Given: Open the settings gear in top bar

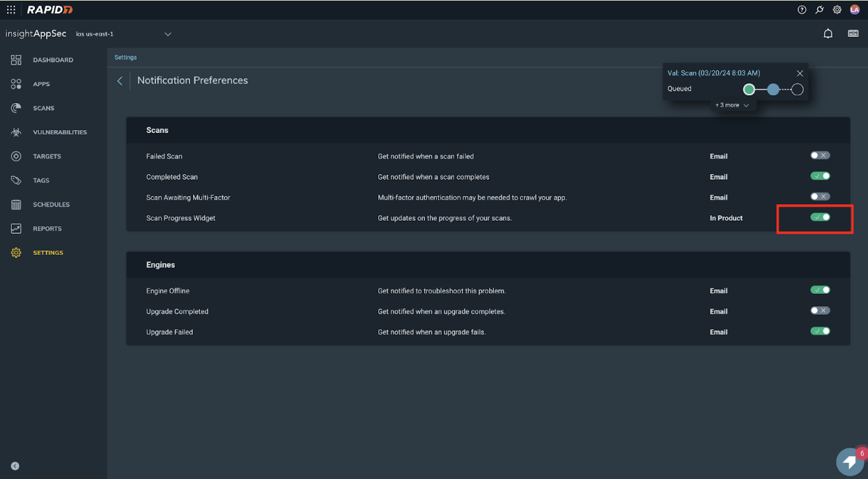Looking at the screenshot, I should point(837,10).
